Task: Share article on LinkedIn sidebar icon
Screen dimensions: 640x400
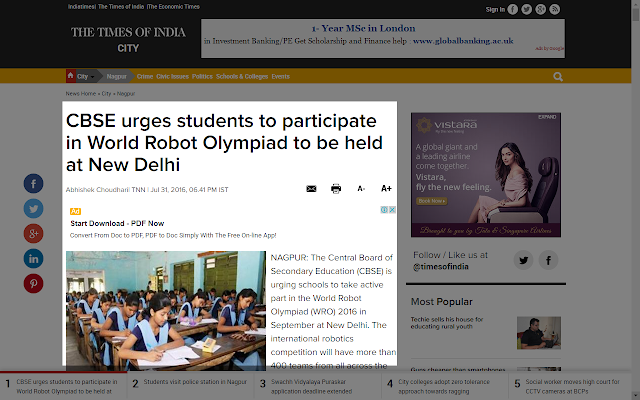Action: pos(33,258)
